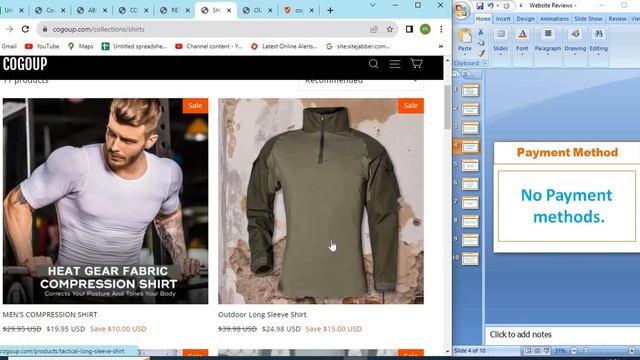Open the Font group dropdown
The height and width of the screenshot is (360, 640).
coord(522,41)
